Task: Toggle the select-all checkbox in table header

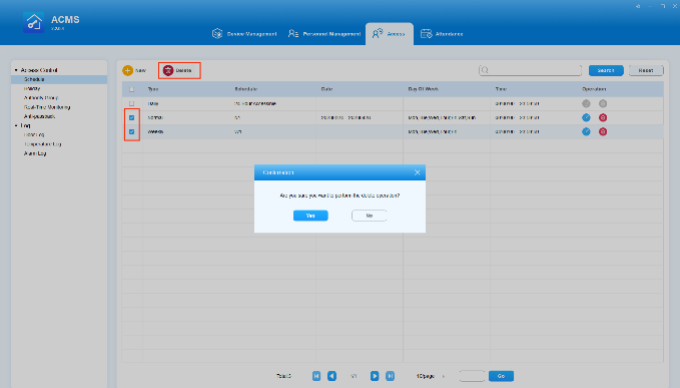Action: pyautogui.click(x=132, y=89)
